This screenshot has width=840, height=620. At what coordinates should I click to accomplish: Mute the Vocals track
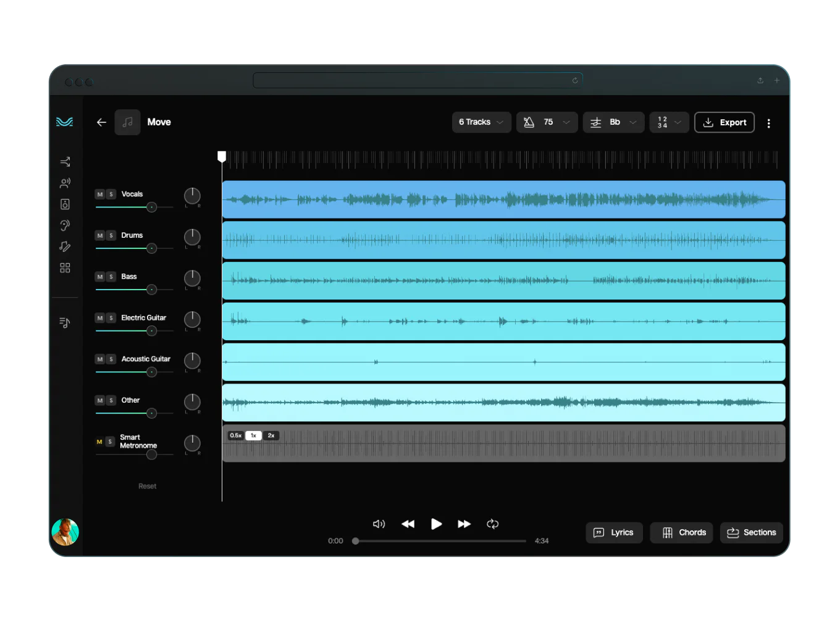[x=99, y=194]
